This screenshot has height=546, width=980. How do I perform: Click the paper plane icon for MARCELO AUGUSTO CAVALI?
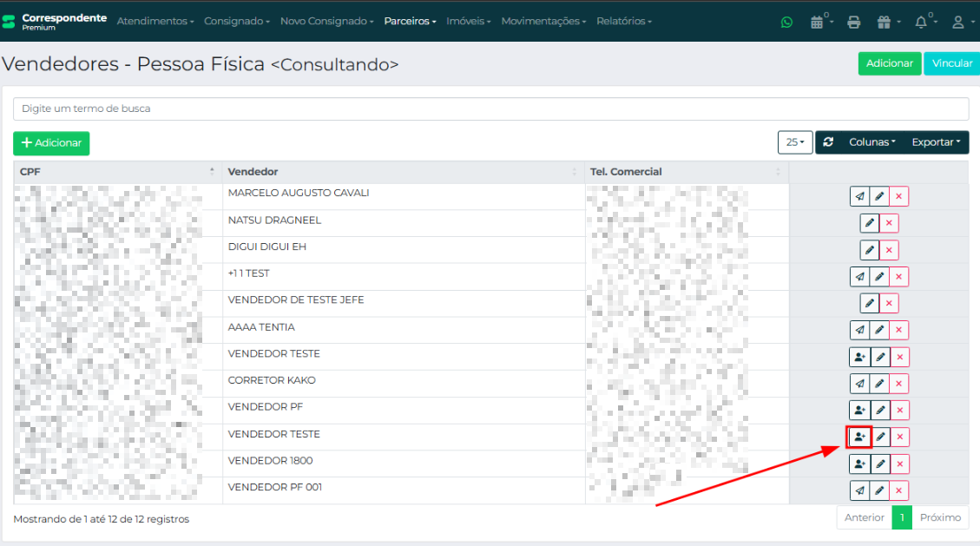[859, 196]
